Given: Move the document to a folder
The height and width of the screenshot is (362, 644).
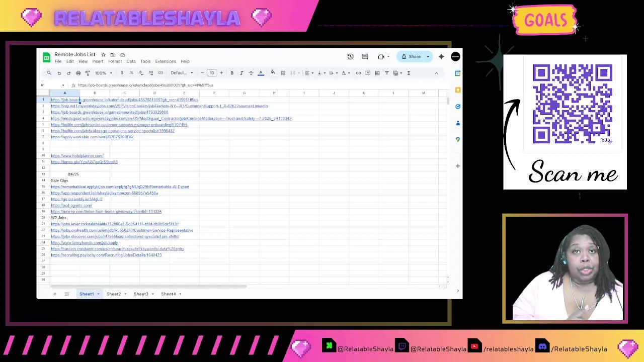Looking at the screenshot, I should [113, 54].
